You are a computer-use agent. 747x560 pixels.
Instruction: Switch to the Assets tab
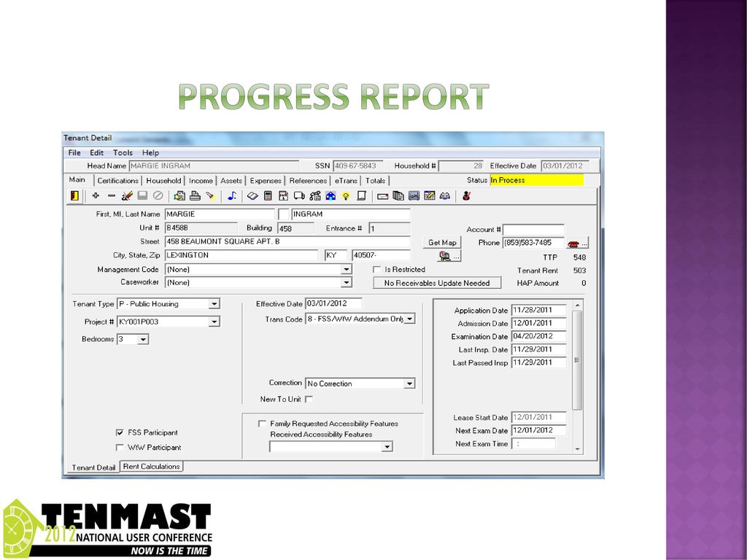point(231,181)
